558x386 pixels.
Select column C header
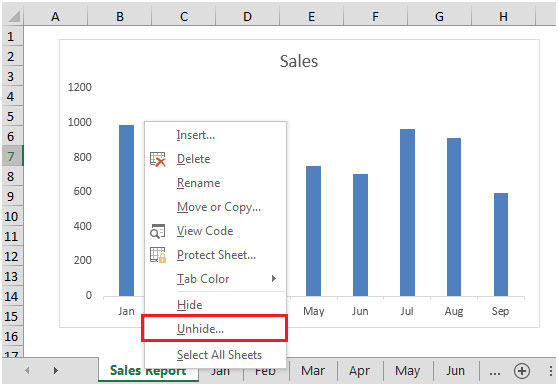tap(184, 16)
